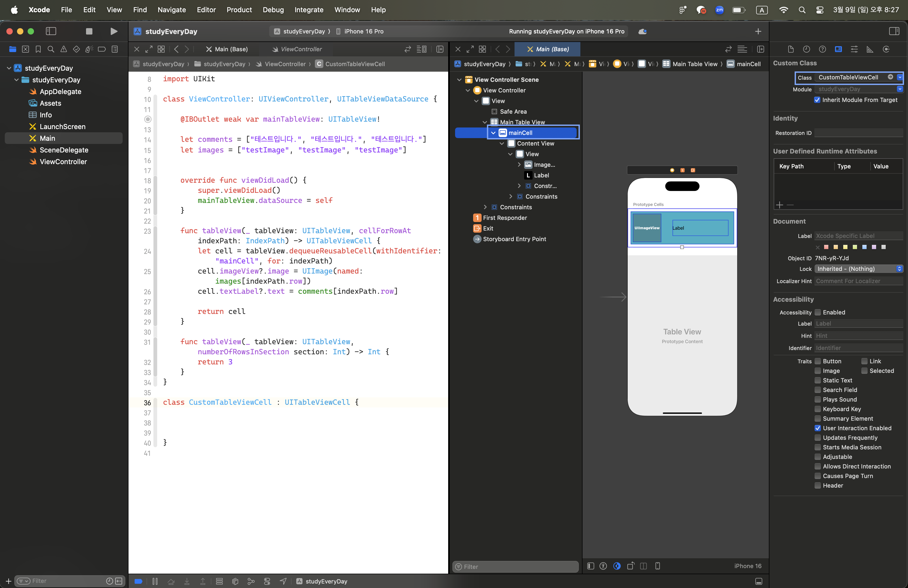Enable the Accessibility Enabled checkbox
The width and height of the screenshot is (908, 588).
click(x=817, y=312)
